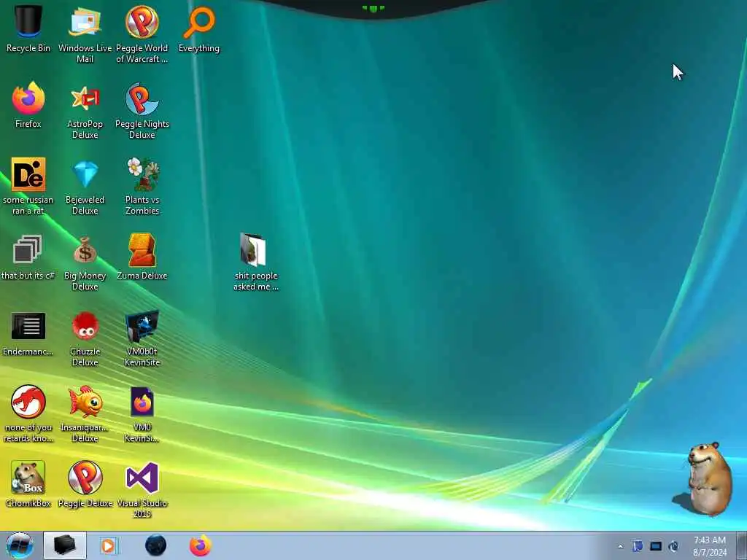Open VM0b0t KevinSite shortcut

[x=142, y=338]
